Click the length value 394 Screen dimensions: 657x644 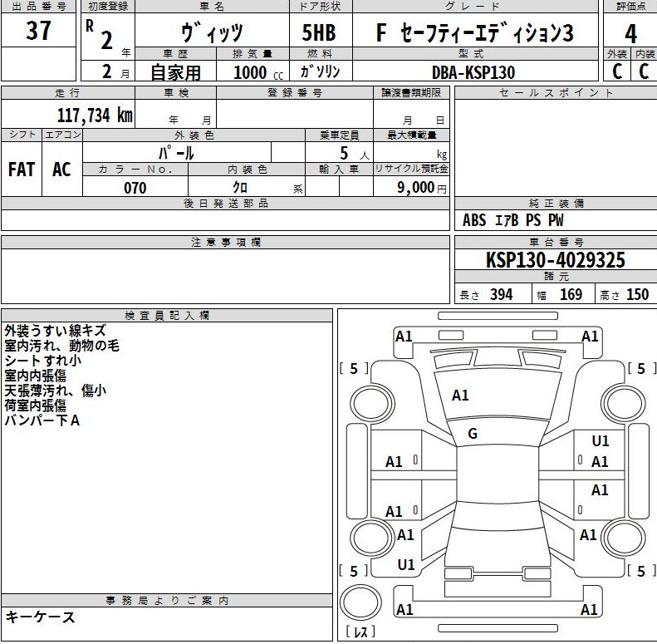[501, 294]
